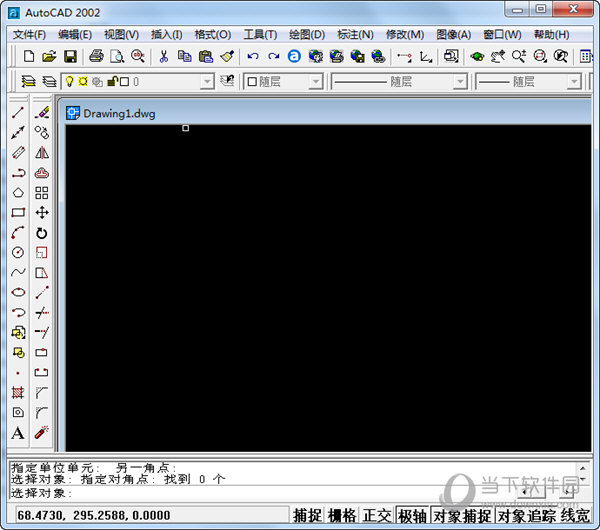Toggle 线宽 lineweight display in status bar

575,515
